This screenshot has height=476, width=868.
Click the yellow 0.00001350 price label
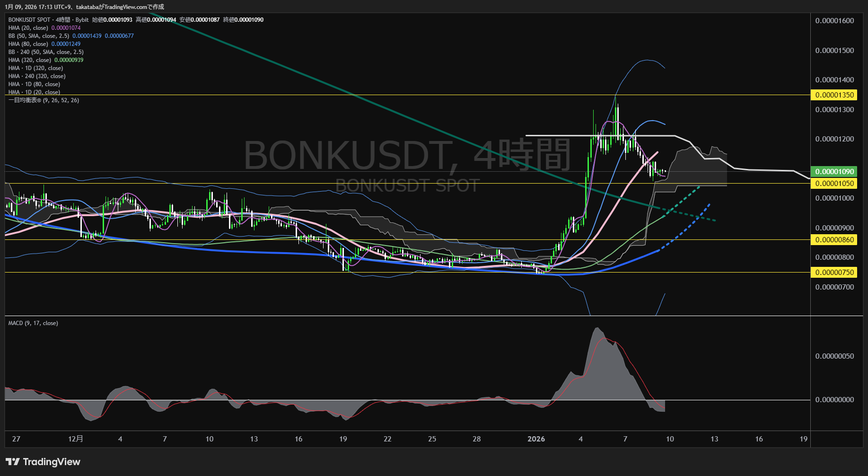click(x=834, y=95)
